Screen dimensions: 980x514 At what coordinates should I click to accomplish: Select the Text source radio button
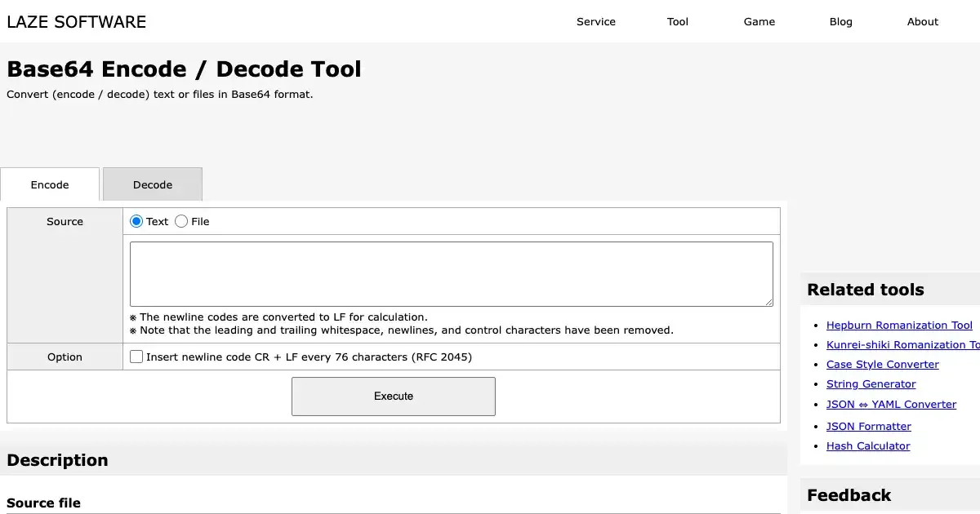[136, 221]
